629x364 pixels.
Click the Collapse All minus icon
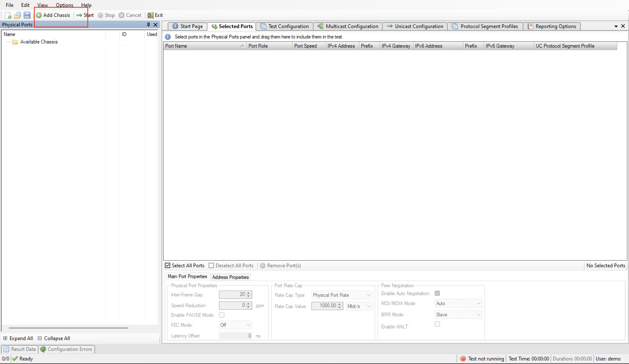40,338
